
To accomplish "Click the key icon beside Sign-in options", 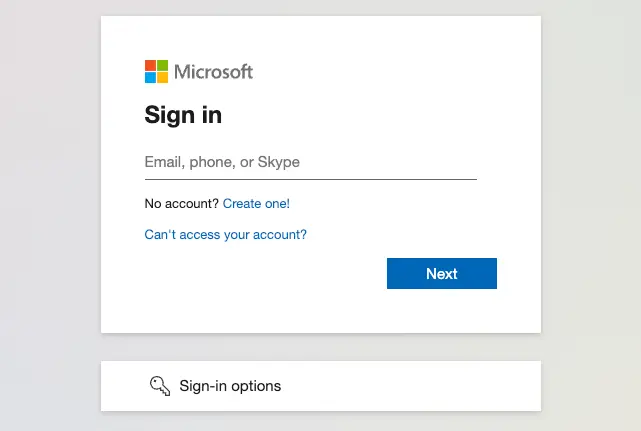I will 160,386.
